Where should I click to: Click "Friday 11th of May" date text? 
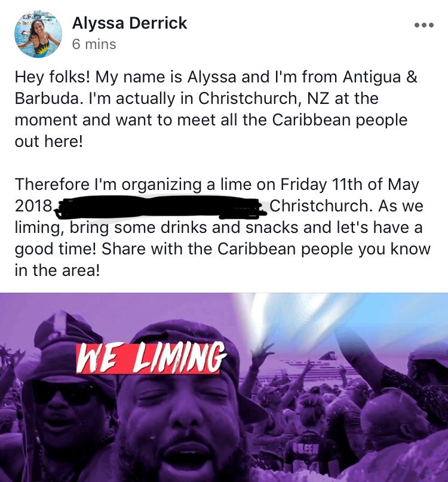[x=349, y=185]
